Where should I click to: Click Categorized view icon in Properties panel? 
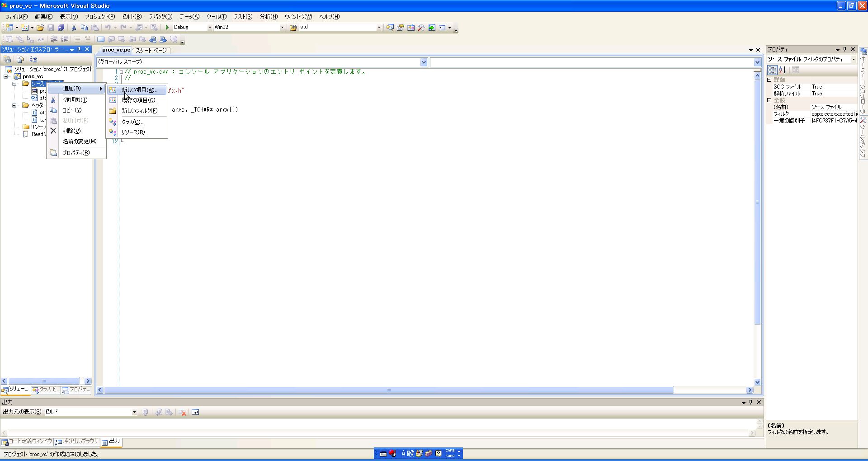[x=772, y=70]
